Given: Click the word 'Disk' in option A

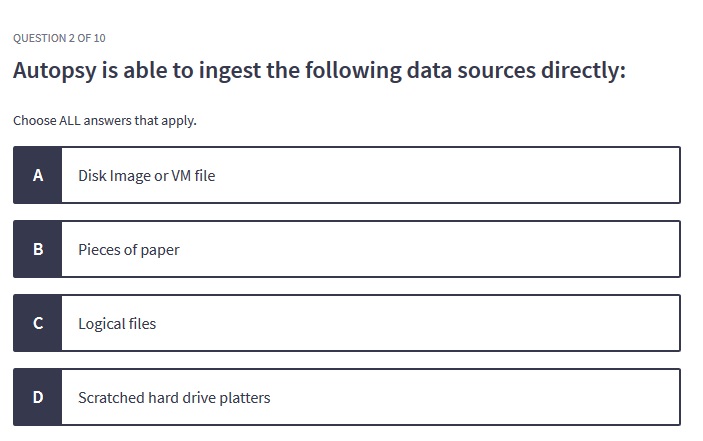Looking at the screenshot, I should (x=92, y=175).
